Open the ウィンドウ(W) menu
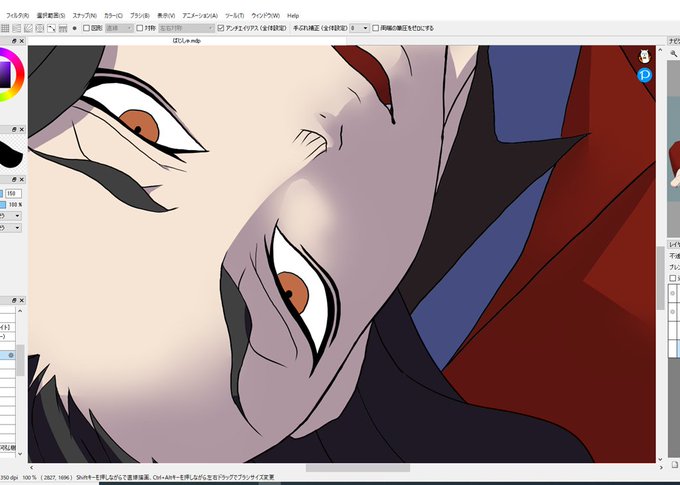The image size is (680, 485). click(265, 16)
